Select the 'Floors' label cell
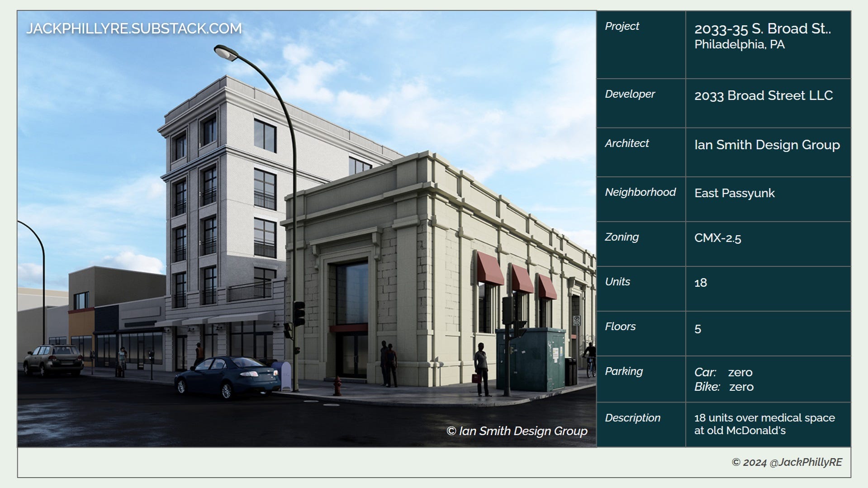 pyautogui.click(x=641, y=334)
